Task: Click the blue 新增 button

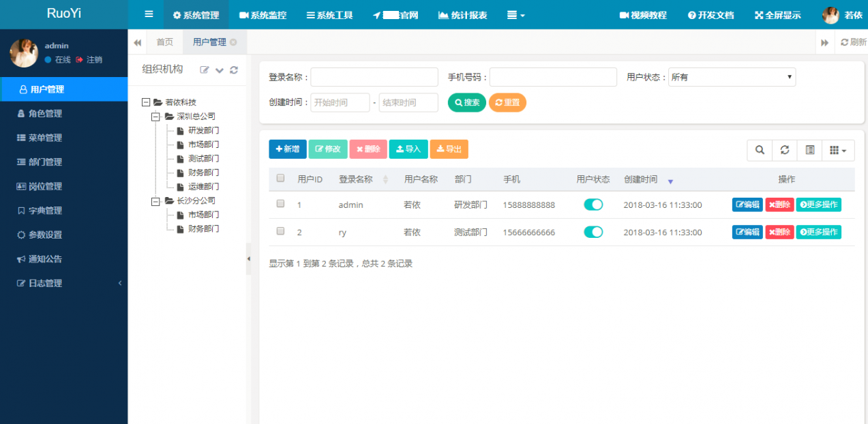Action: click(287, 149)
